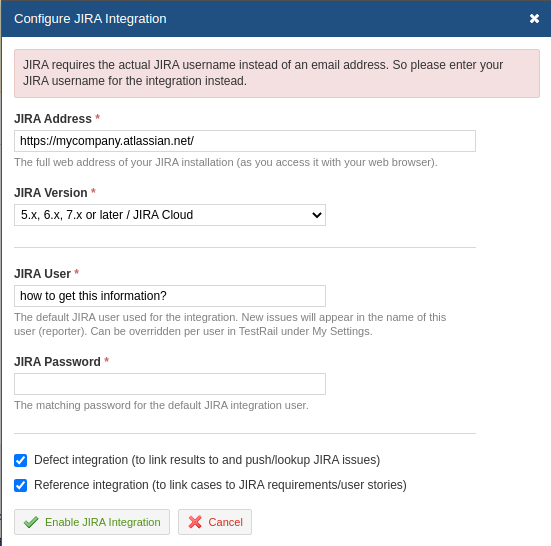Click the Reference integration label text

point(220,485)
